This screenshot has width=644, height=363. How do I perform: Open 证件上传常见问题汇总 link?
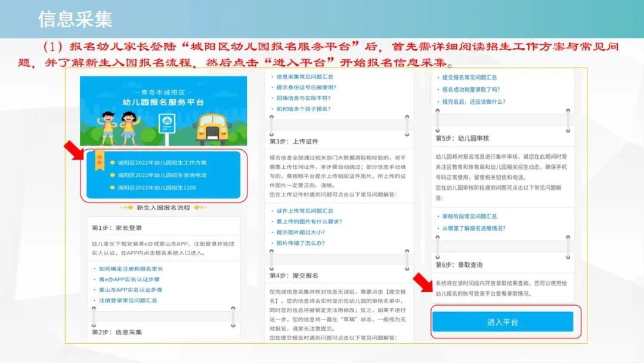pos(305,211)
